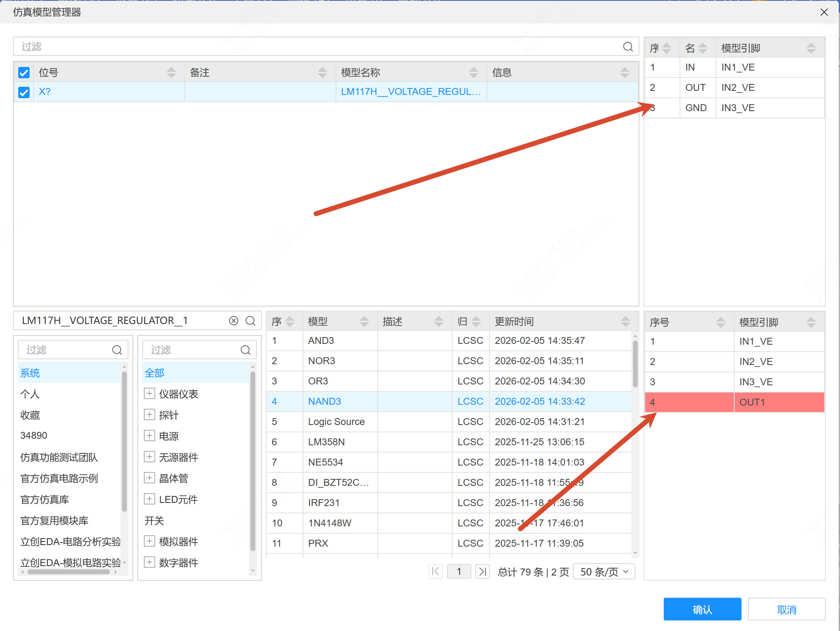Clear the LM117H model search text

point(233,321)
